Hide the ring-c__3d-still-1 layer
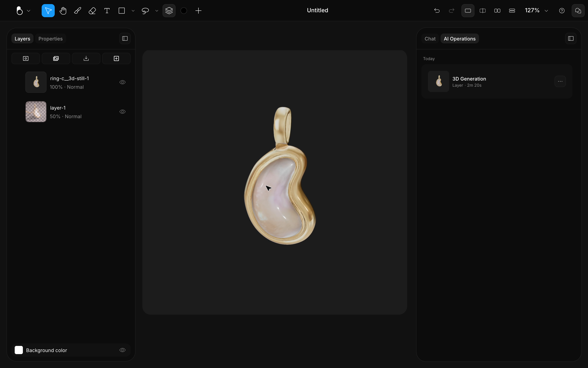 (x=122, y=82)
